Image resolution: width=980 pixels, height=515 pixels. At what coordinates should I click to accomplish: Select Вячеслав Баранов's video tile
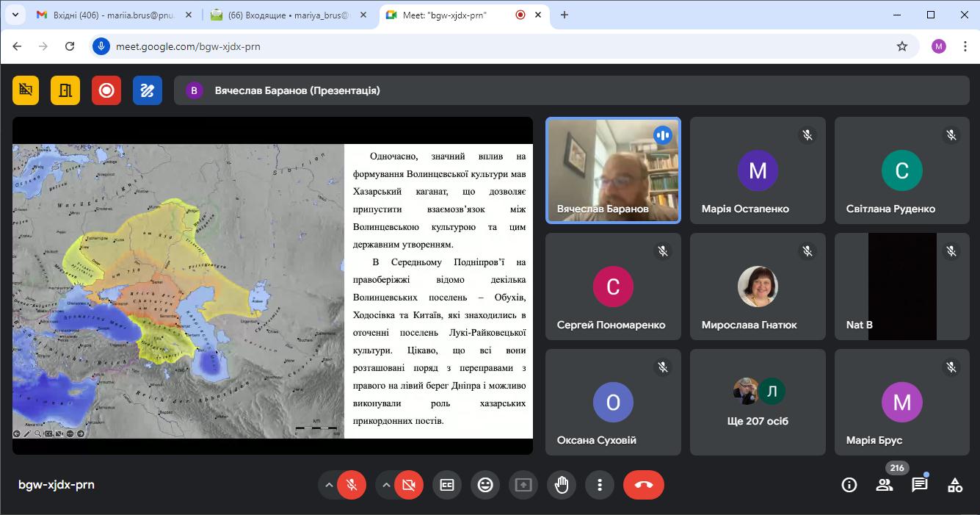point(613,170)
